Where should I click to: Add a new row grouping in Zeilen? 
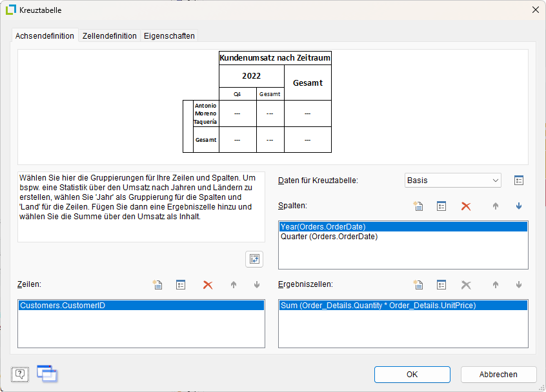pos(157,284)
